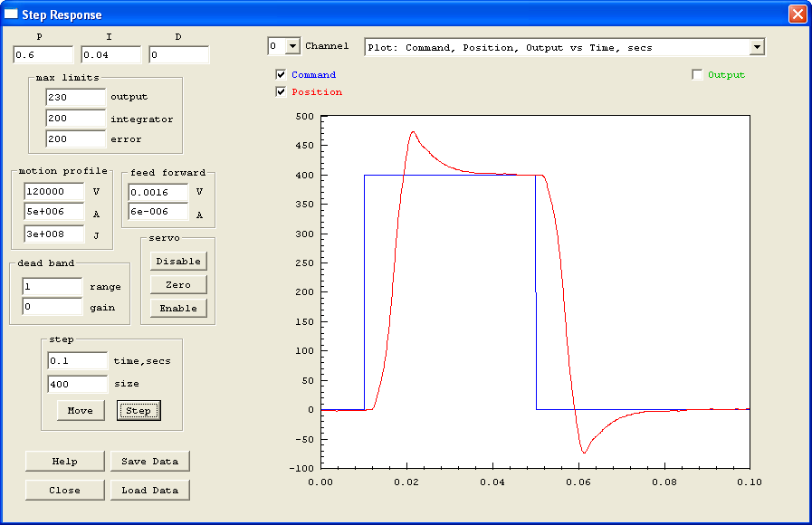Click the servo Enable button

tap(178, 309)
